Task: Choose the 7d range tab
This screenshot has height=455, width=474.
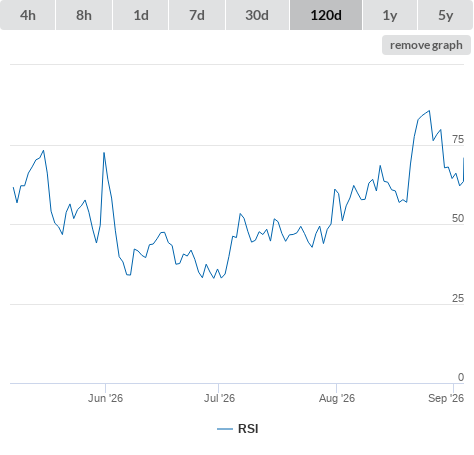Action: [197, 15]
